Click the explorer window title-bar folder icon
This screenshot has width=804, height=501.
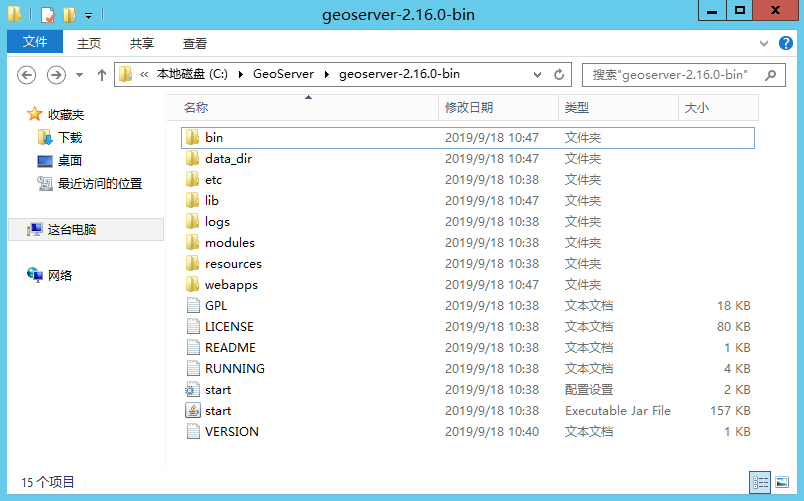(x=14, y=14)
